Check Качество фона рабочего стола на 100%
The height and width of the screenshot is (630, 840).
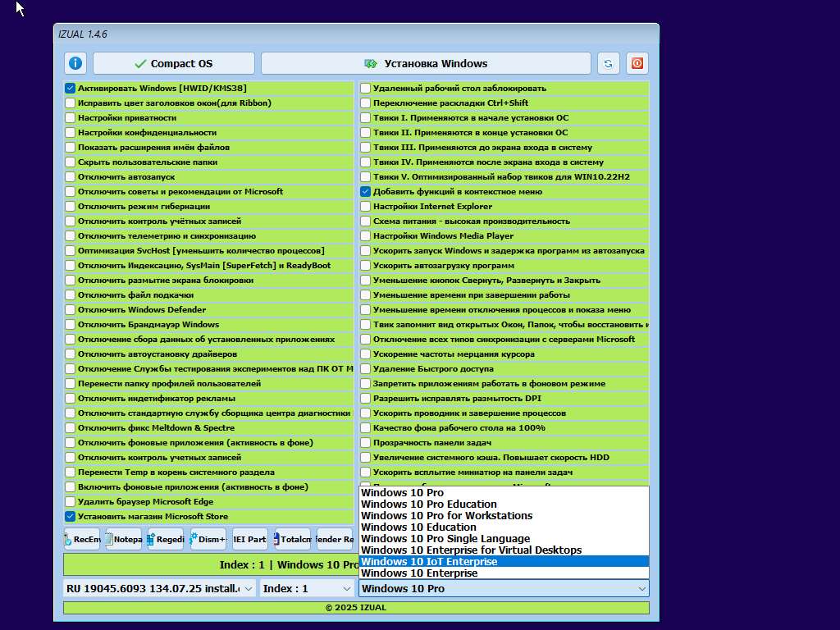(365, 427)
